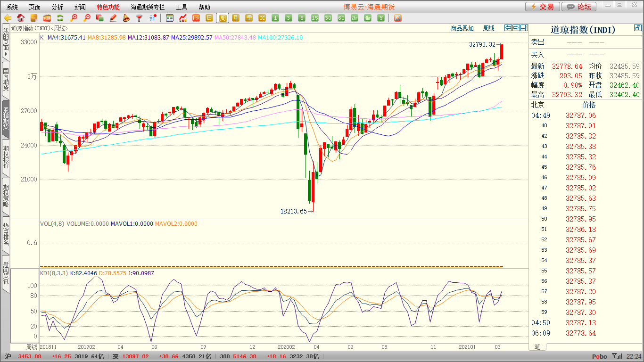Zoom in with the plus magnifier
This screenshot has height=362, width=644.
[x=74, y=18]
